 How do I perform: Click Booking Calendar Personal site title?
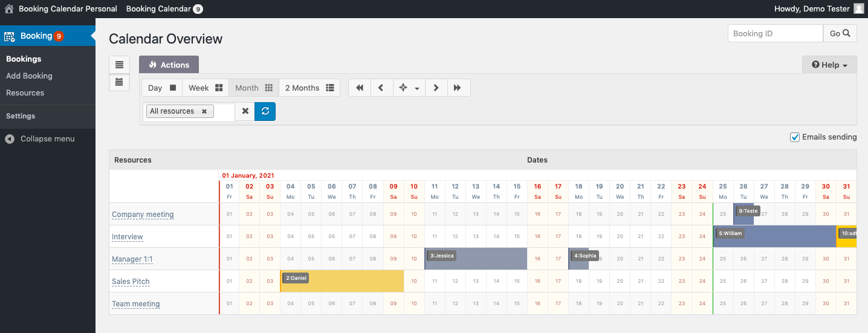click(x=68, y=9)
